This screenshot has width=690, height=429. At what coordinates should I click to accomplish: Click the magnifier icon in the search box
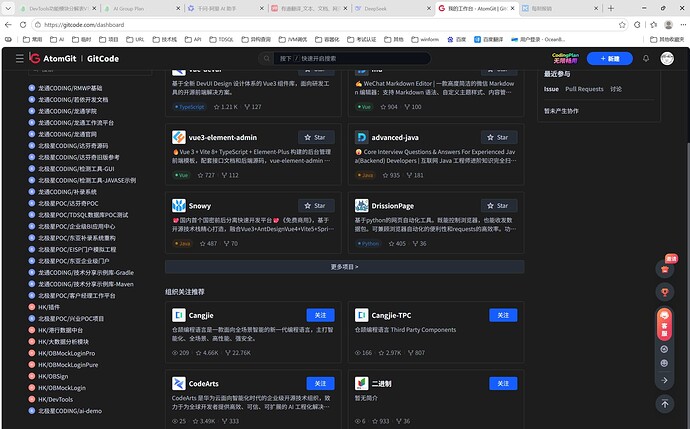266,58
